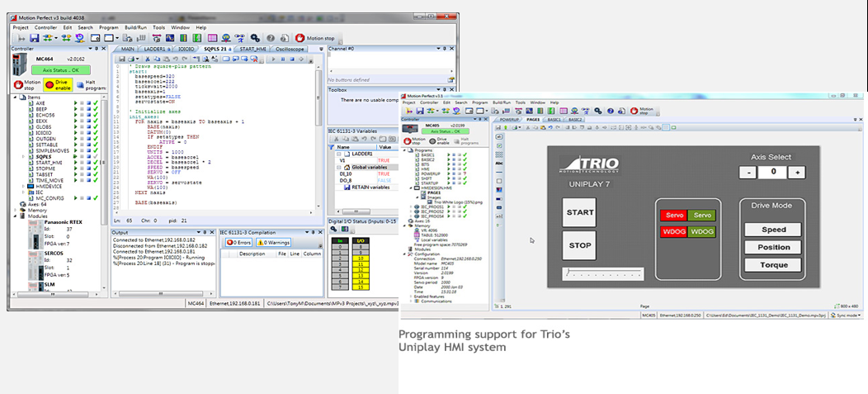The width and height of the screenshot is (868, 394).
Task: Switch to the LADDER1 editor tab
Action: (156, 50)
